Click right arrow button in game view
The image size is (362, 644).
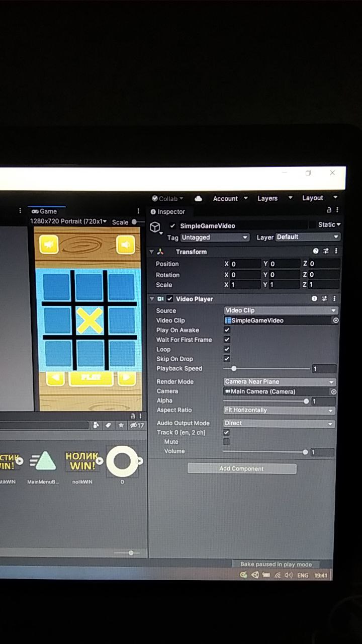[126, 377]
